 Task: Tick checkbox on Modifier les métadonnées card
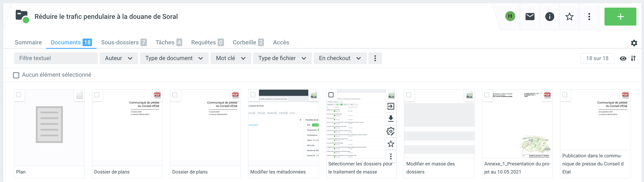(x=253, y=95)
